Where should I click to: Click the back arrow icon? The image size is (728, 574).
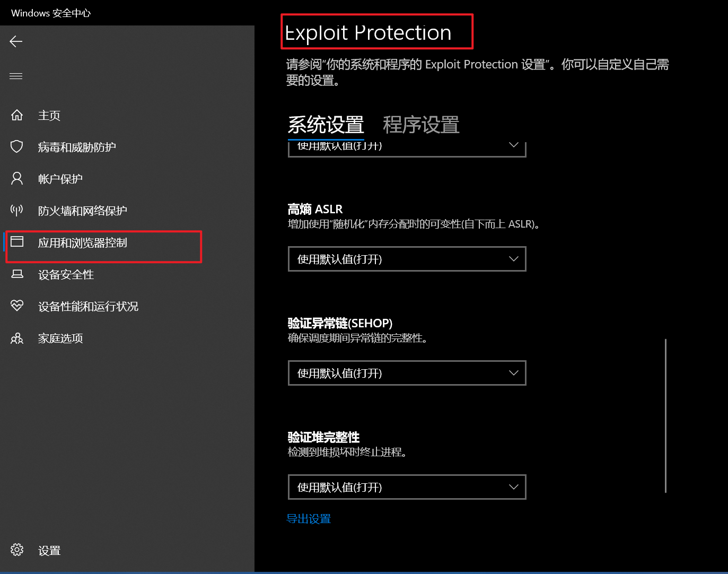tap(16, 41)
